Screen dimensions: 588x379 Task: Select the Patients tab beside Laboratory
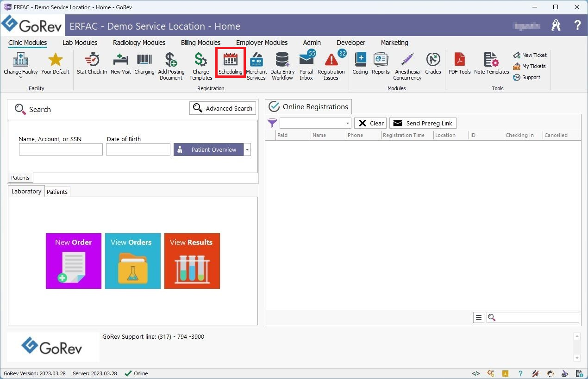[x=57, y=192]
